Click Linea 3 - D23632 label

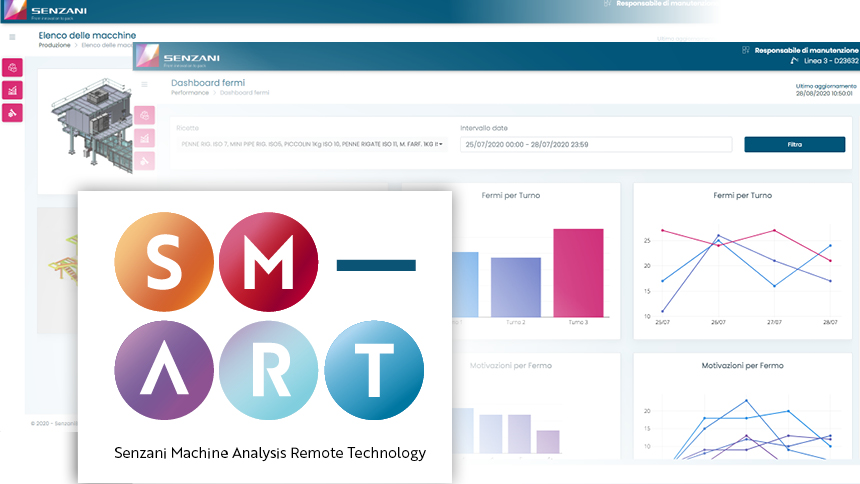point(831,60)
